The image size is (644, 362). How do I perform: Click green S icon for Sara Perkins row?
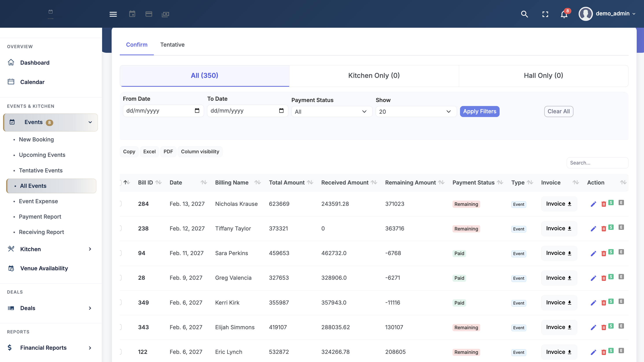[611, 252]
